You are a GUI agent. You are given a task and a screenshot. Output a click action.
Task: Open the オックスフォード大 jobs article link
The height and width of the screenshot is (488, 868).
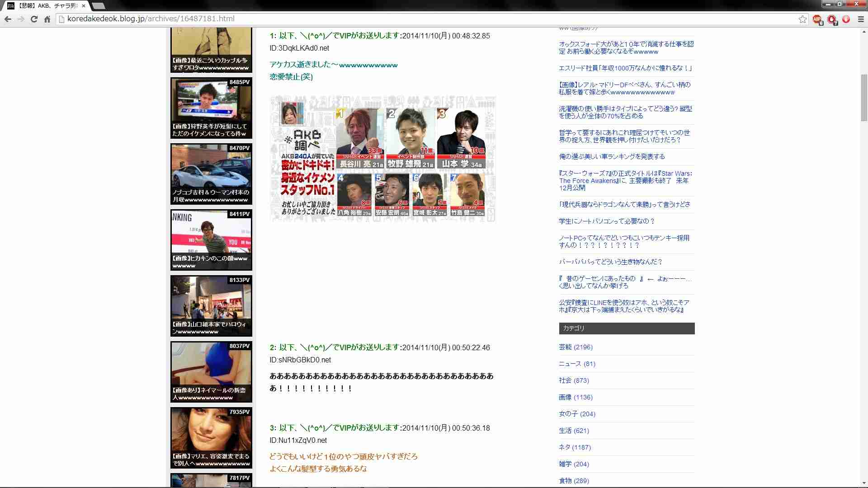(626, 47)
